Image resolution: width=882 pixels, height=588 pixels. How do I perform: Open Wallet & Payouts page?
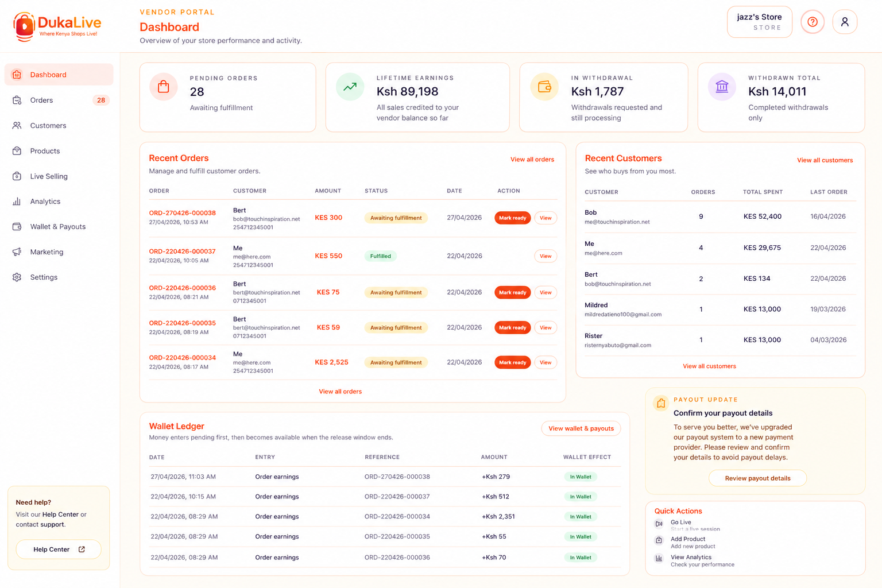click(x=59, y=227)
